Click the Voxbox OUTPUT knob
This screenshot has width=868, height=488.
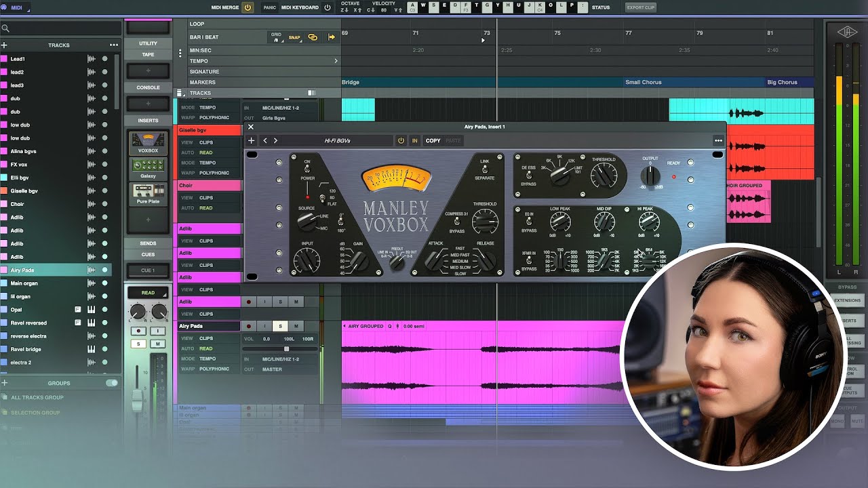pyautogui.click(x=650, y=175)
